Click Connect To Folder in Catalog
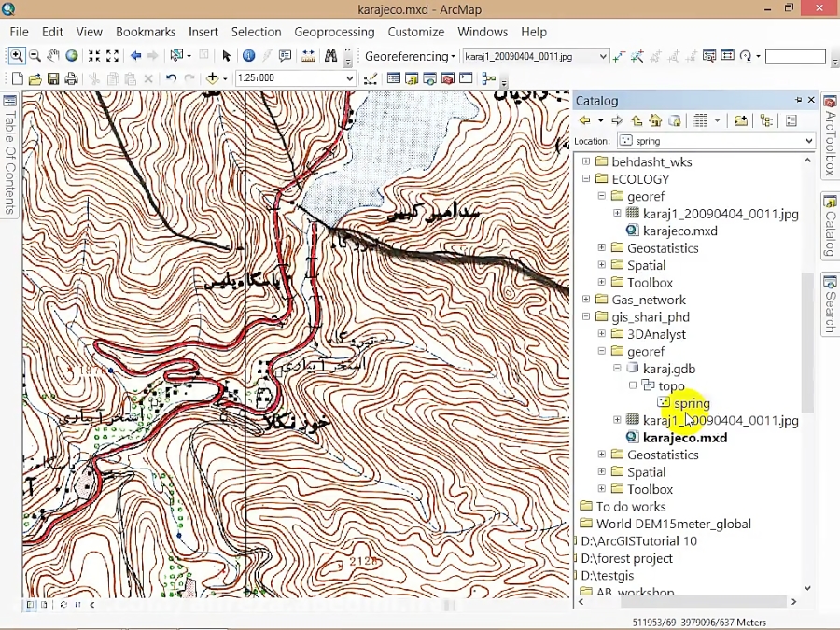The width and height of the screenshot is (840, 630). pyautogui.click(x=740, y=120)
